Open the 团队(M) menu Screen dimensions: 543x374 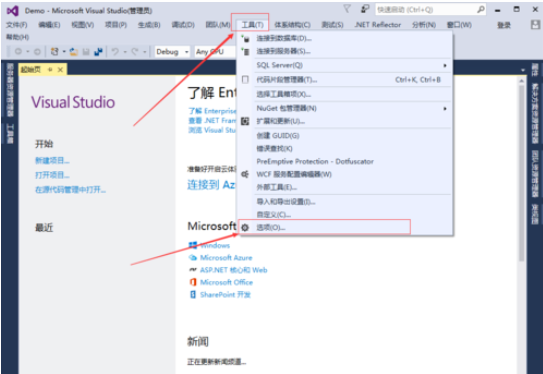click(x=217, y=25)
